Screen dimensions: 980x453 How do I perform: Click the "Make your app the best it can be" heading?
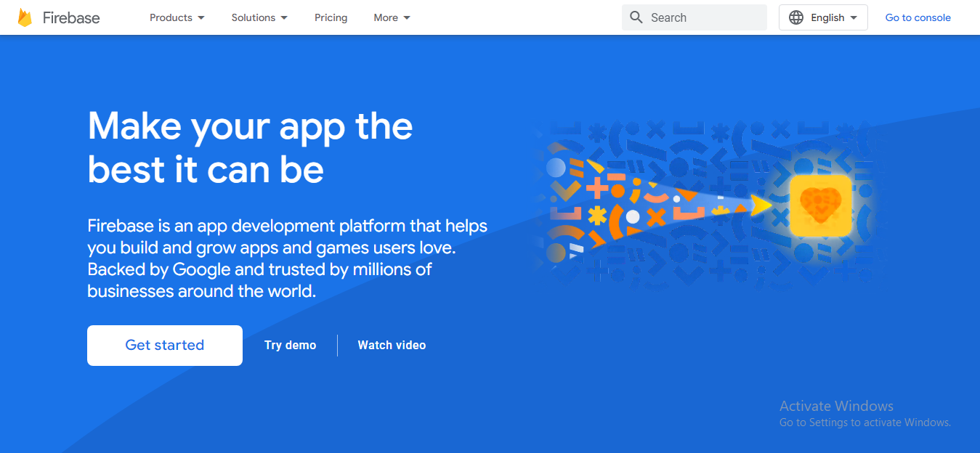coord(251,147)
